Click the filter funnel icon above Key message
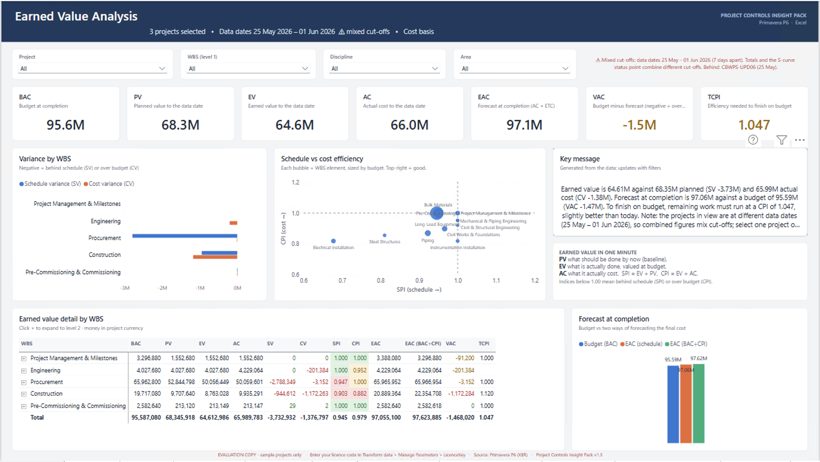The width and height of the screenshot is (820, 462). click(x=781, y=140)
